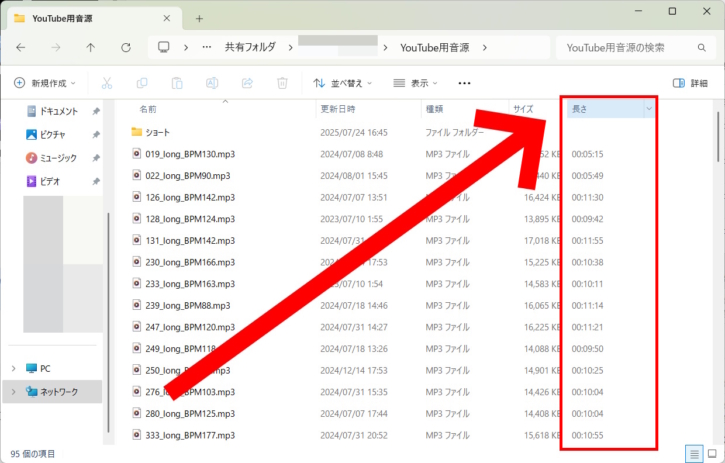Click the Share icon in toolbar
The height and width of the screenshot is (463, 725).
[x=246, y=83]
